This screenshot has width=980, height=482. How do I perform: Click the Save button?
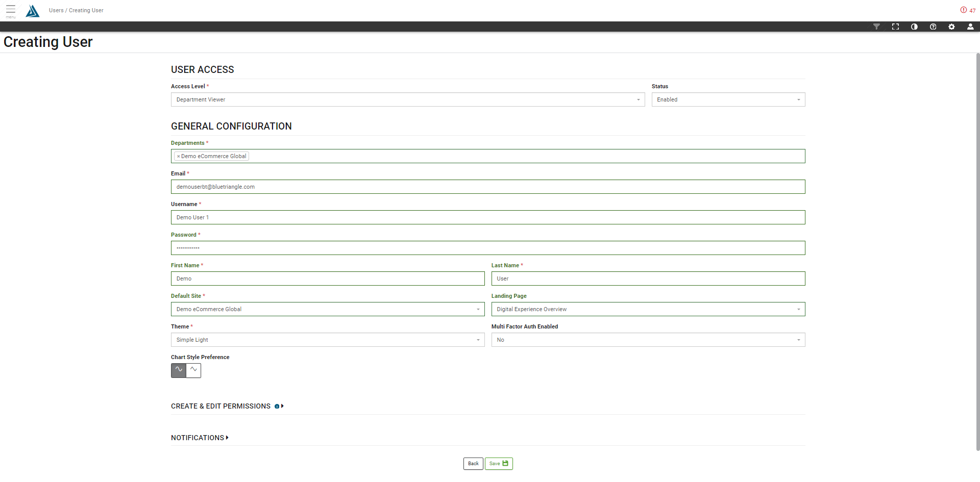[499, 464]
